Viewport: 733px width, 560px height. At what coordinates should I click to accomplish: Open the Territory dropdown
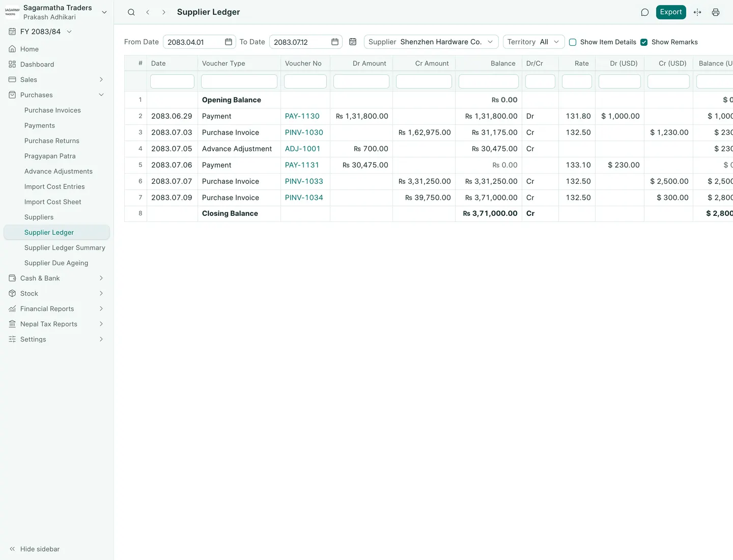pos(533,42)
